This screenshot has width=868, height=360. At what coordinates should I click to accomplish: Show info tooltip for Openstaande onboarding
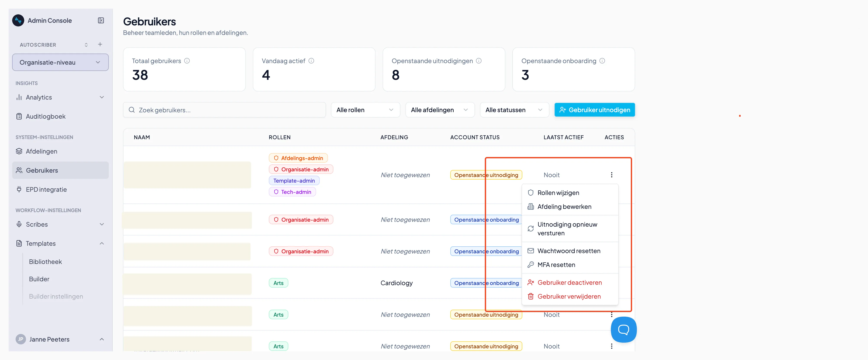pos(602,61)
